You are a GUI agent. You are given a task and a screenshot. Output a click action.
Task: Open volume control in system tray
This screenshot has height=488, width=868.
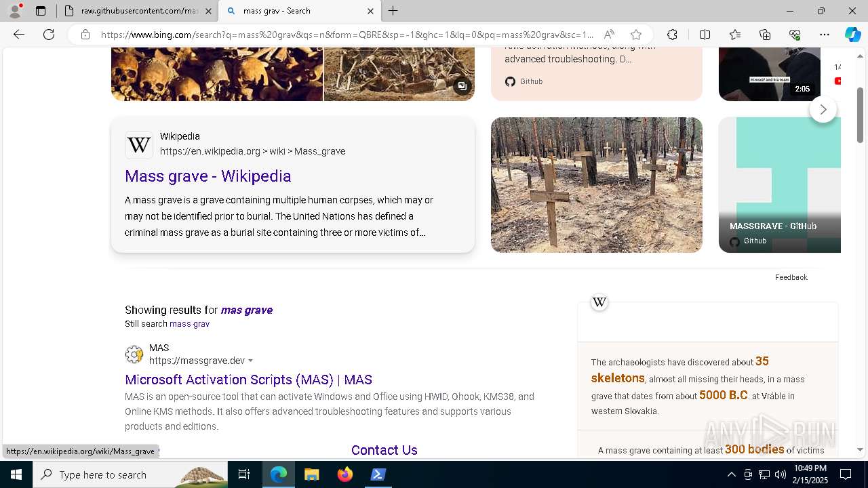[x=781, y=474]
